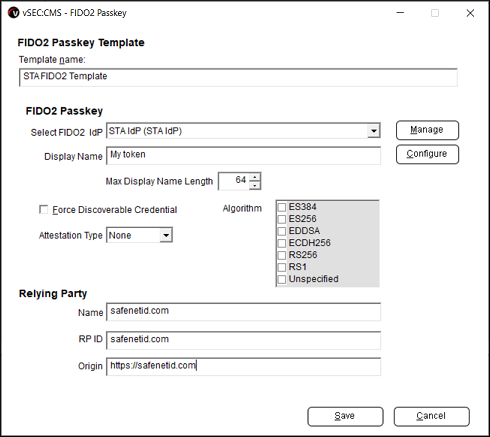Click the Max Display Name Length number box
Viewport: 490px width, 437px height.
point(234,181)
